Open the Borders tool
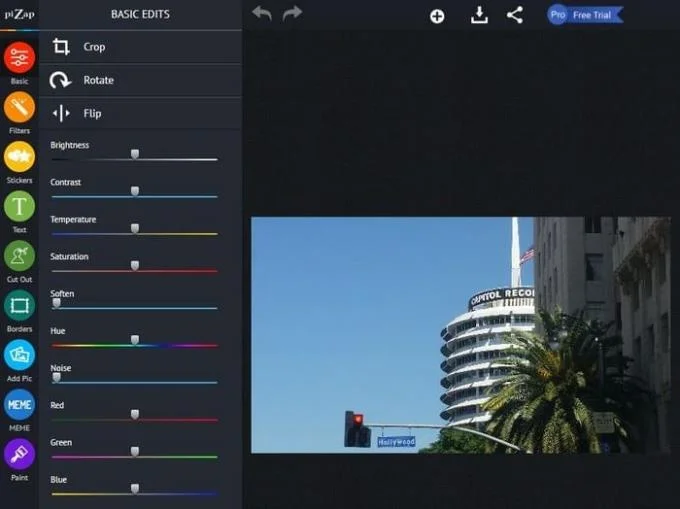 pyautogui.click(x=19, y=305)
